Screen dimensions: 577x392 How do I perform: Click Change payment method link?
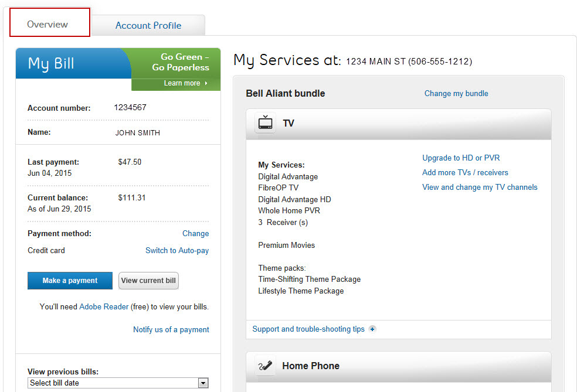point(195,234)
